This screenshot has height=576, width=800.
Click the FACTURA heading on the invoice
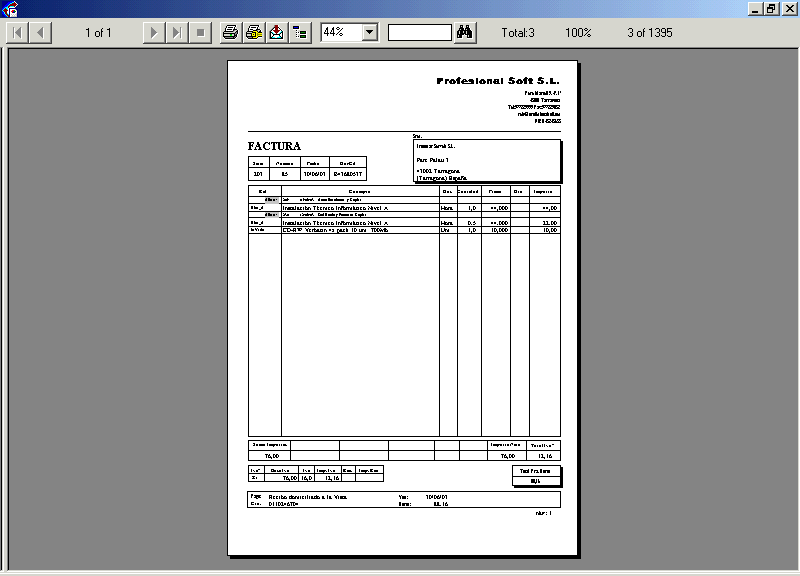pos(274,146)
